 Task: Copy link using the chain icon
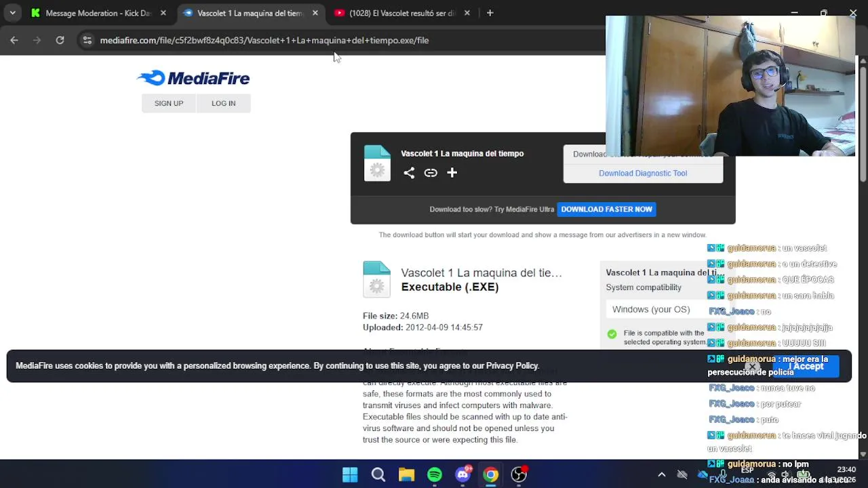[431, 173]
